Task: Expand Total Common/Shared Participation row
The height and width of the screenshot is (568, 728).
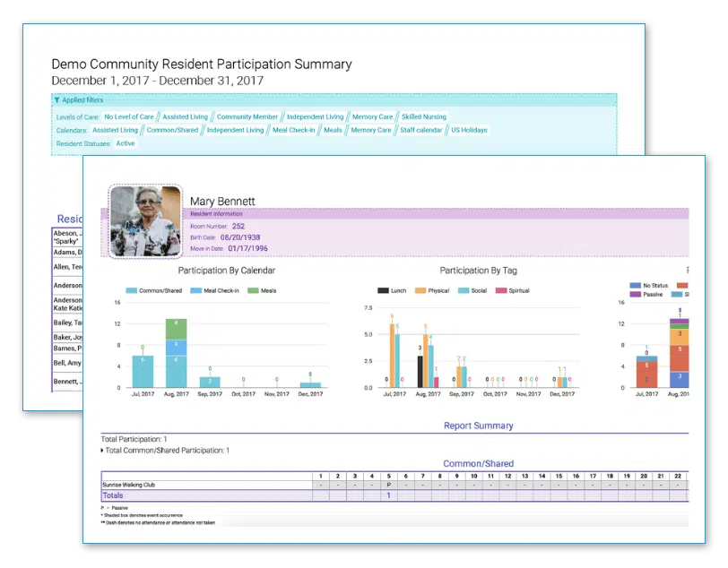Action: click(x=103, y=451)
